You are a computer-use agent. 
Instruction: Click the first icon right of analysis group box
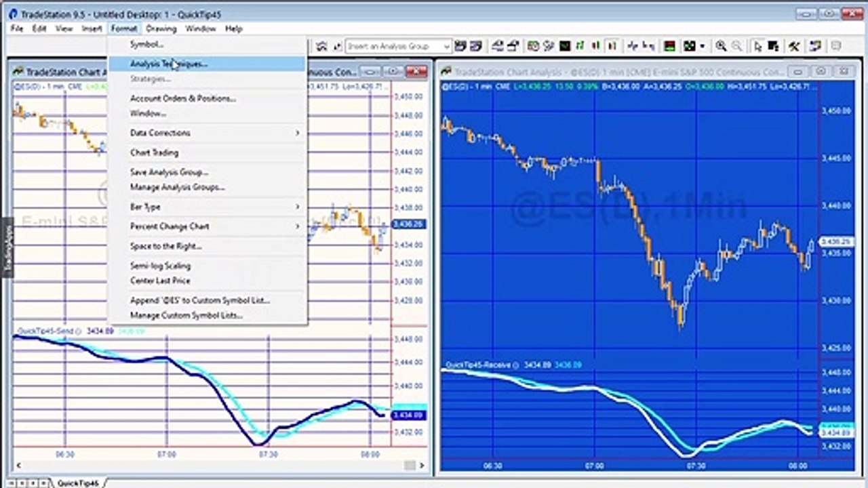pos(460,46)
